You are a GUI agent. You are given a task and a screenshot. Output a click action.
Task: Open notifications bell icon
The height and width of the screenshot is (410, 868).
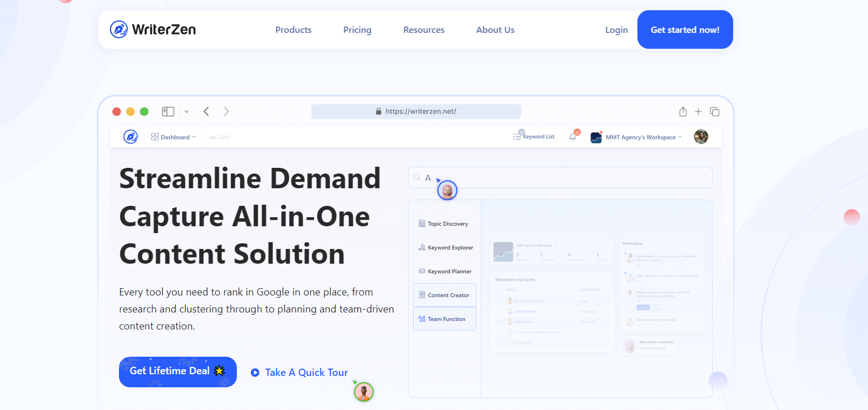(x=573, y=136)
